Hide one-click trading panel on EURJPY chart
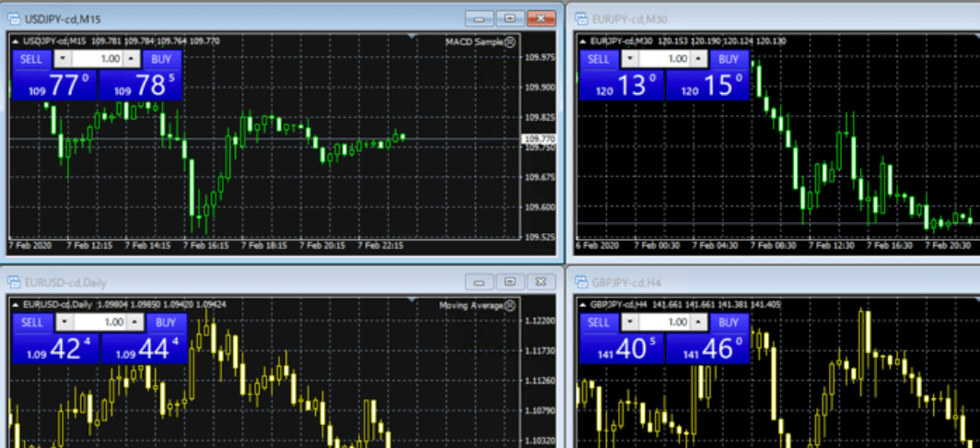Screen dimensions: 980x448 click(x=582, y=41)
